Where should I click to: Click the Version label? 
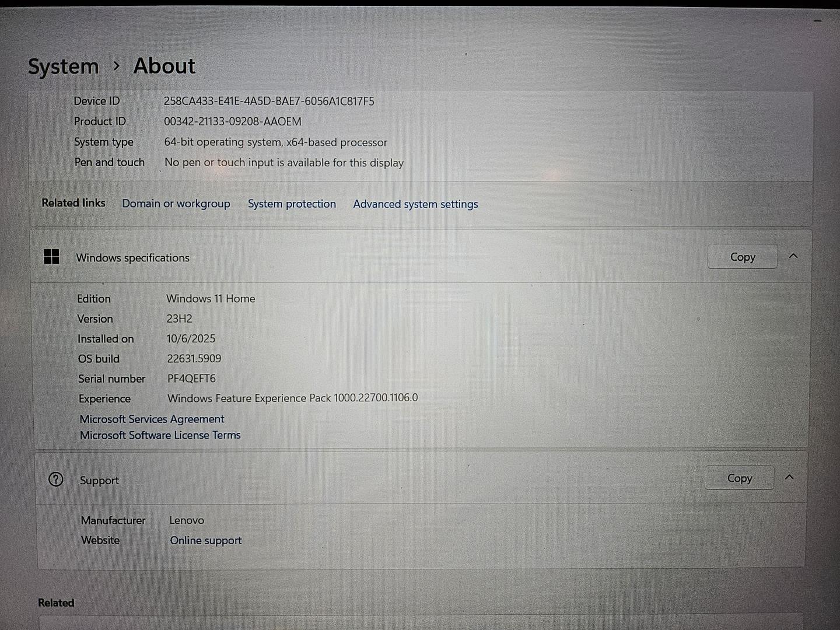tap(95, 319)
